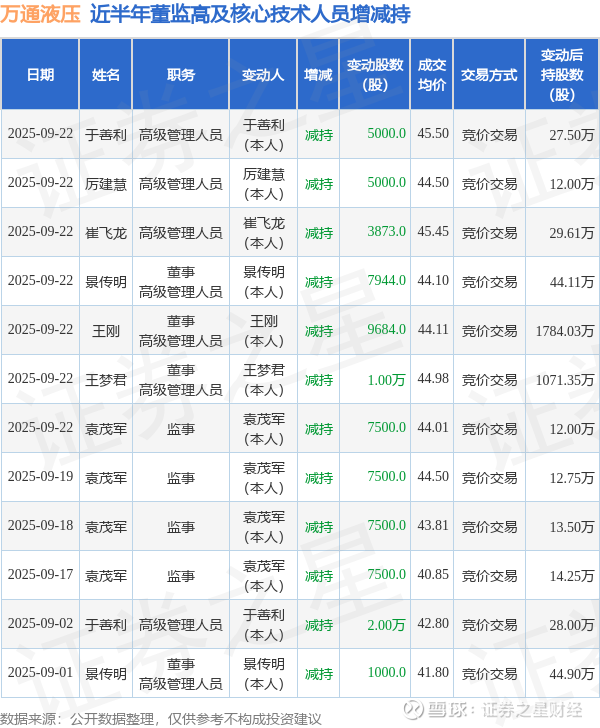The width and height of the screenshot is (600, 728).
Task: Click 减持 in the 王刚 row
Action: [x=319, y=331]
